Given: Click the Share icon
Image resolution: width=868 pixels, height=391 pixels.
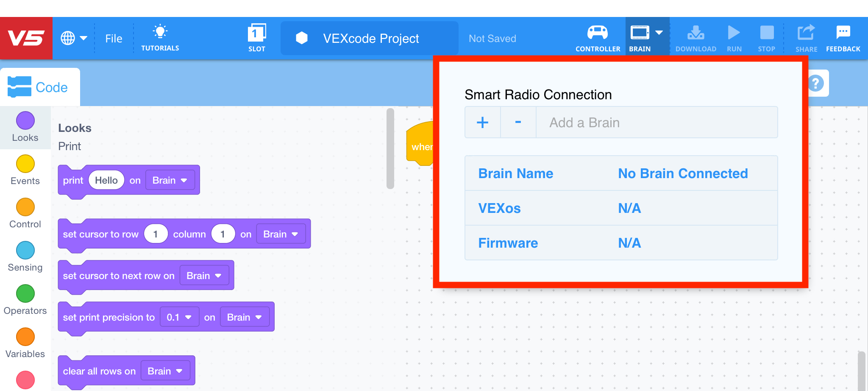Looking at the screenshot, I should tap(806, 38).
